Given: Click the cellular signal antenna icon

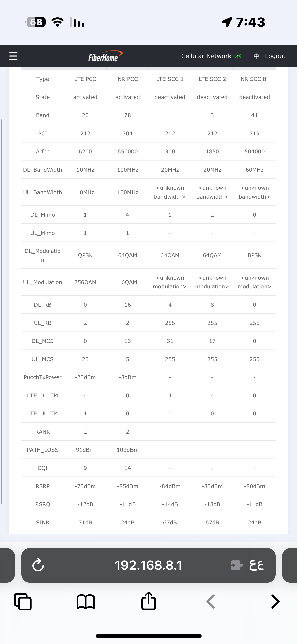Looking at the screenshot, I should tap(238, 56).
